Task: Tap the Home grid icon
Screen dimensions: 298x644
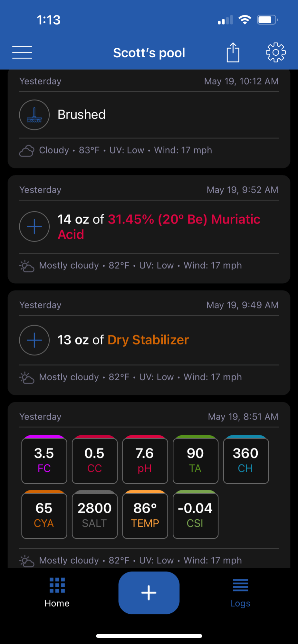Action: coord(57,585)
